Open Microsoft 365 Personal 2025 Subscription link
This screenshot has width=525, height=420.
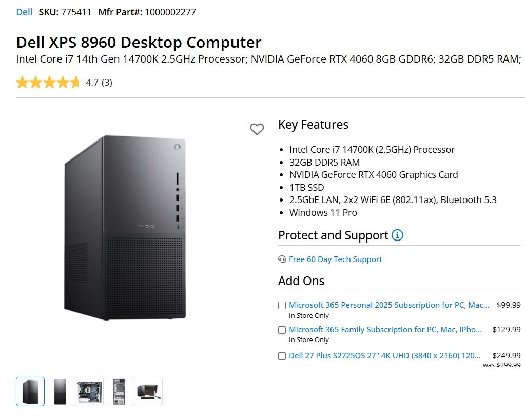388,305
